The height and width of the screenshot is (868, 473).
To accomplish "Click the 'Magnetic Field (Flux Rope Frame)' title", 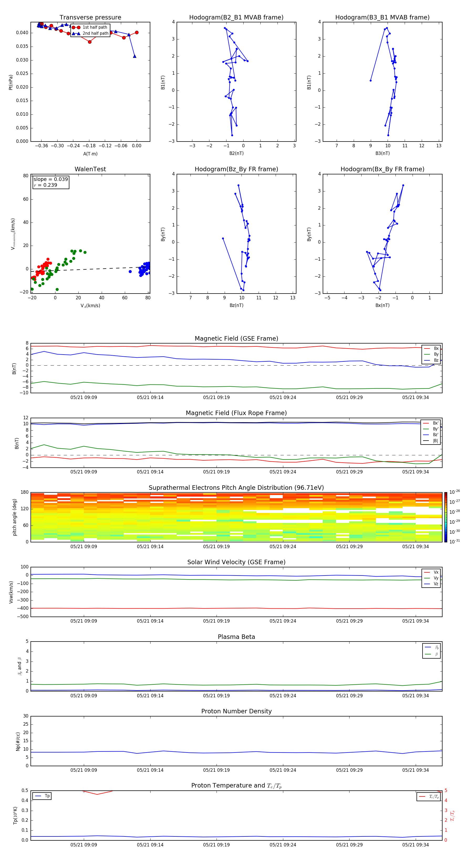I will [x=236, y=413].
